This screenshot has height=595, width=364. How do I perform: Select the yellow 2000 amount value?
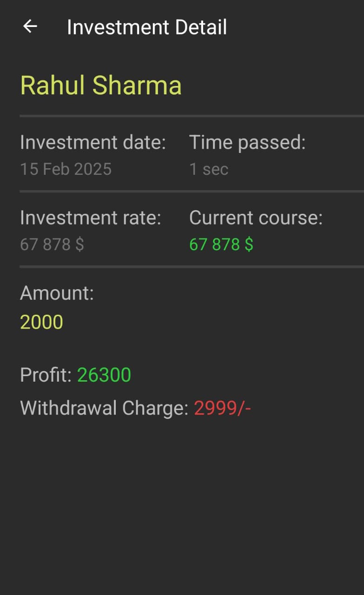tap(41, 322)
